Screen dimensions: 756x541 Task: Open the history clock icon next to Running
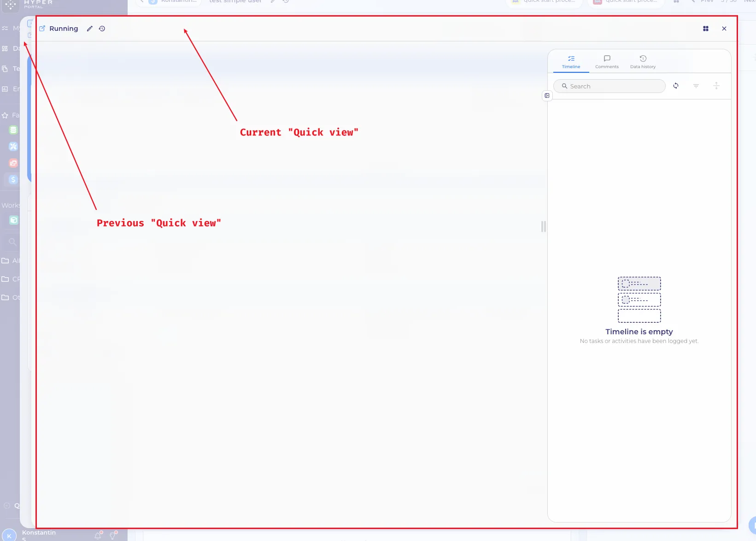(102, 29)
